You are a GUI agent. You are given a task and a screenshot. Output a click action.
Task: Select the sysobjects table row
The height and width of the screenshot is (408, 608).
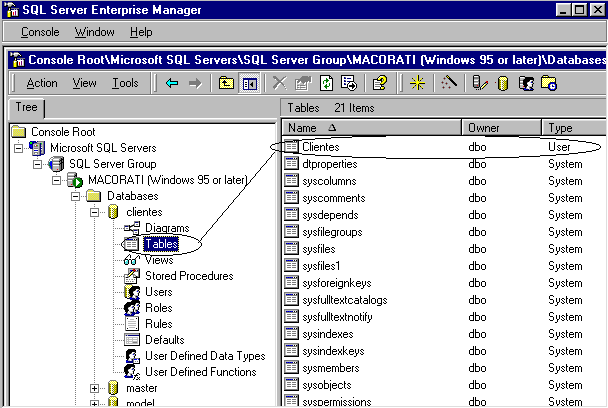(x=444, y=385)
